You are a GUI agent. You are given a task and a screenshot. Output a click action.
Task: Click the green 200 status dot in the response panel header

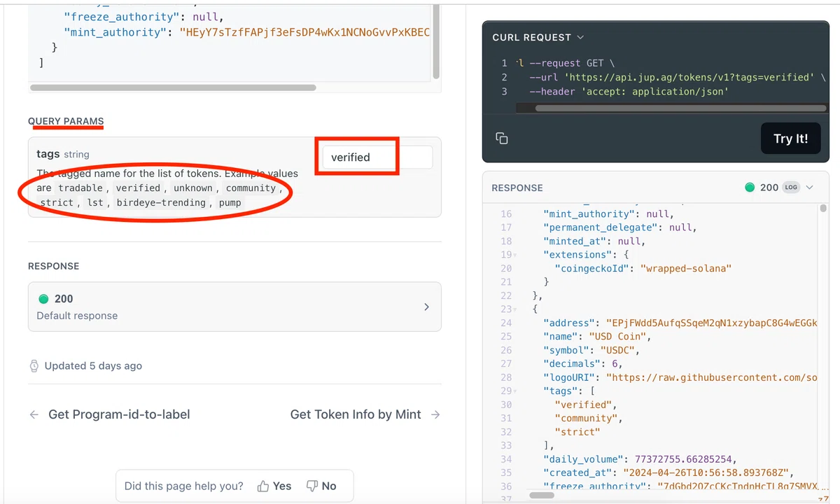[x=750, y=188]
